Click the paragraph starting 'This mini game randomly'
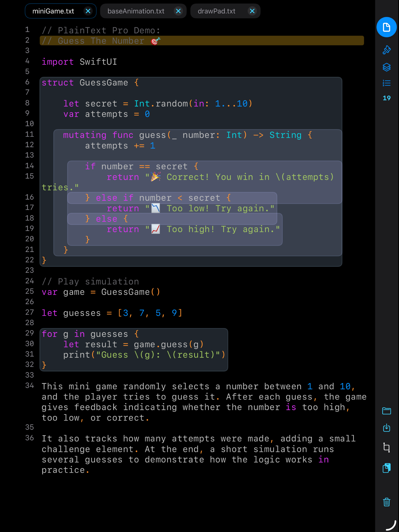This screenshot has width=399, height=532. point(204,402)
